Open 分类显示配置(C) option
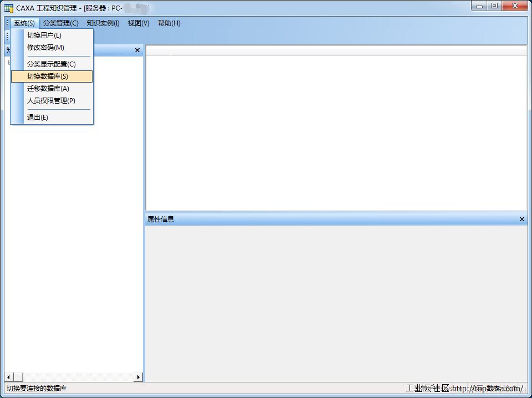Viewport: 532px width, 398px height. 52,64
